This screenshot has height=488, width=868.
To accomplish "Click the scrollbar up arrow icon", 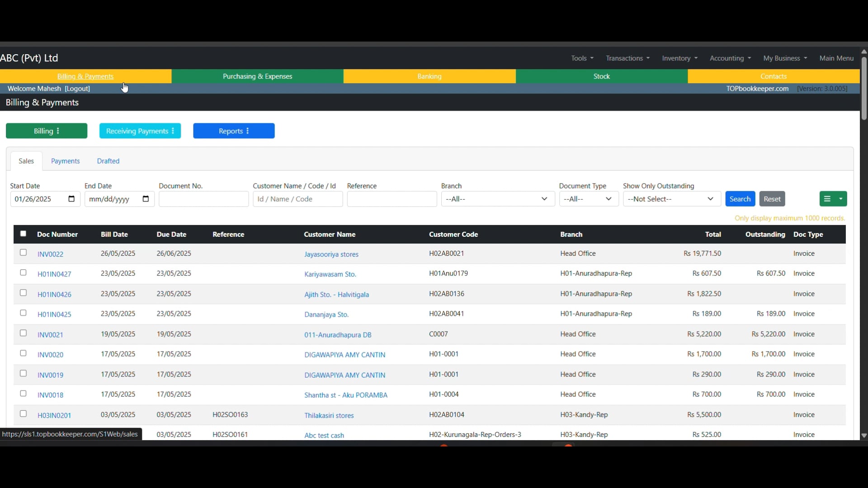I will pyautogui.click(x=863, y=51).
